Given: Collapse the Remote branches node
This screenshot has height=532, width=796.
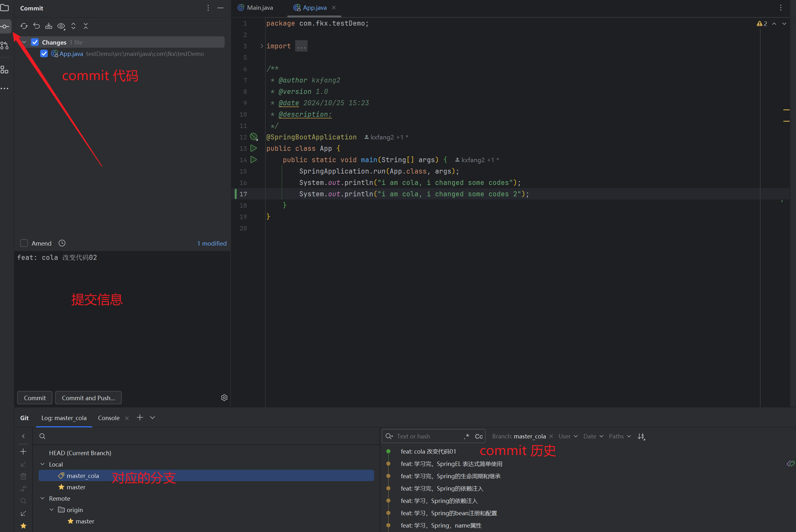Looking at the screenshot, I should pos(42,498).
